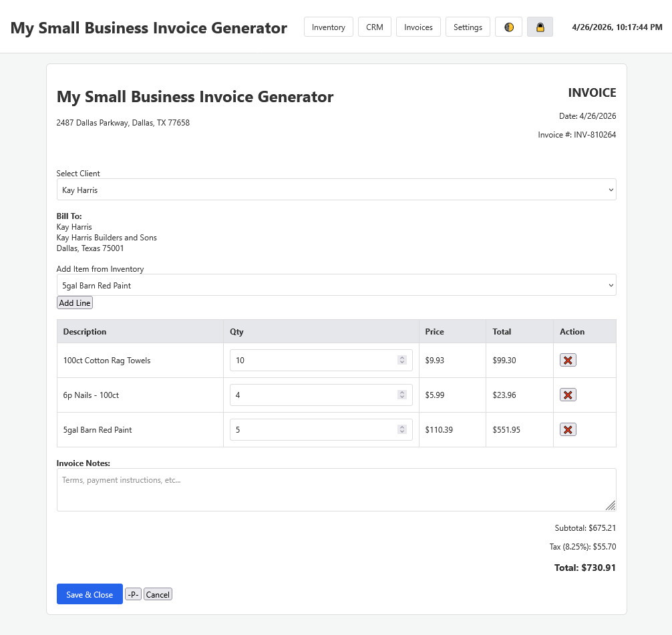Click 'Kay Harris Builders and Sons' text

(x=107, y=238)
